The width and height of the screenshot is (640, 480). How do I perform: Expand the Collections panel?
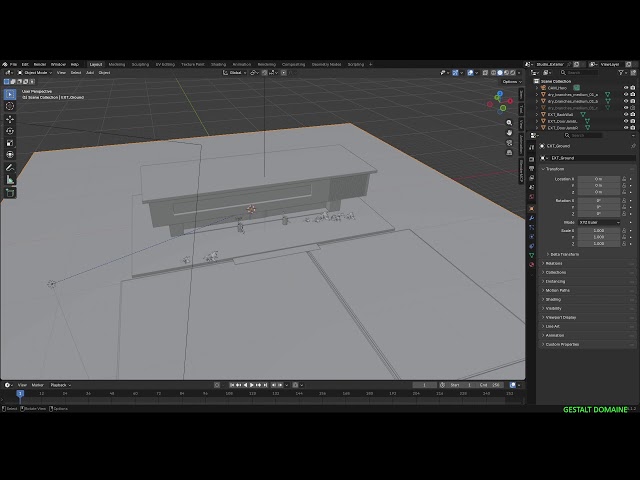[x=556, y=273]
